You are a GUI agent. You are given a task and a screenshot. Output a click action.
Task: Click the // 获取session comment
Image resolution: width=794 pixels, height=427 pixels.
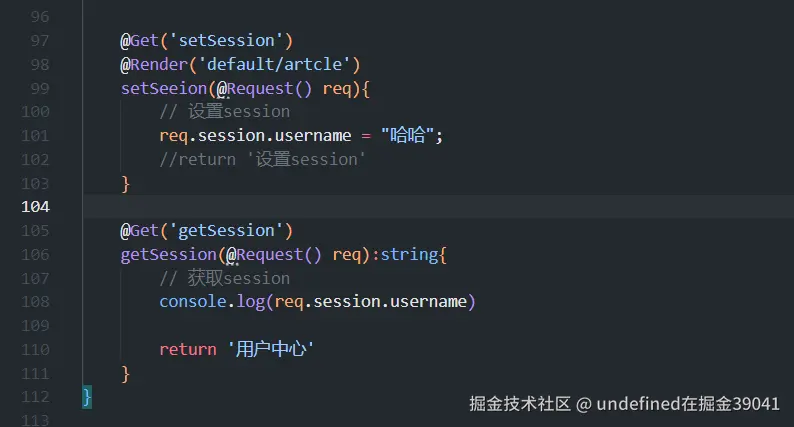(225, 278)
